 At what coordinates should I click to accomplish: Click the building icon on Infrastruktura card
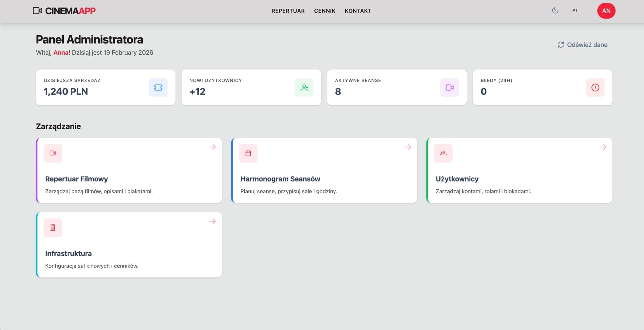point(53,227)
